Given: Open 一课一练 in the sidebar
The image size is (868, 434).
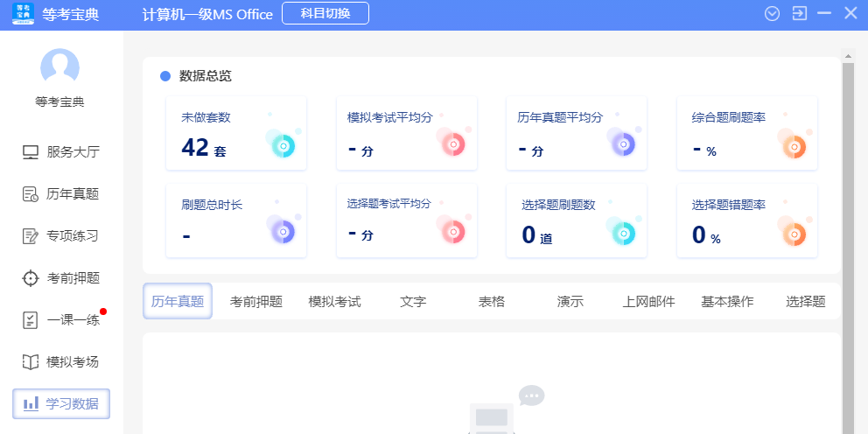Looking at the screenshot, I should [x=61, y=320].
